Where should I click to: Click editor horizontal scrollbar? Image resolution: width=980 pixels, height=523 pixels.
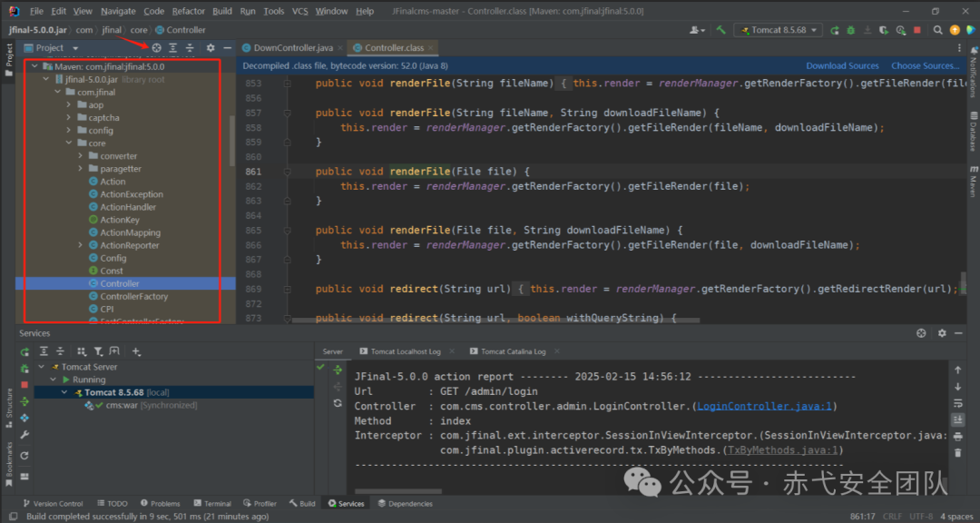(x=495, y=321)
